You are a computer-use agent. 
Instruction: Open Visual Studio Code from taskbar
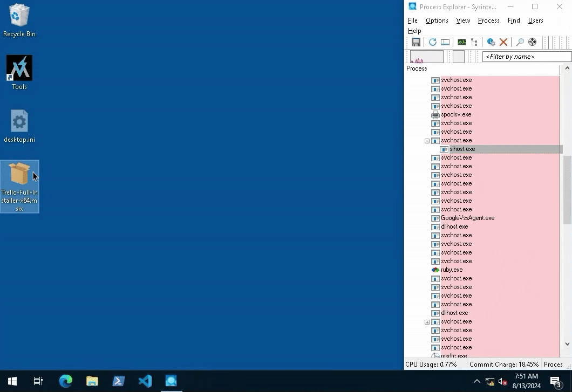(x=145, y=381)
